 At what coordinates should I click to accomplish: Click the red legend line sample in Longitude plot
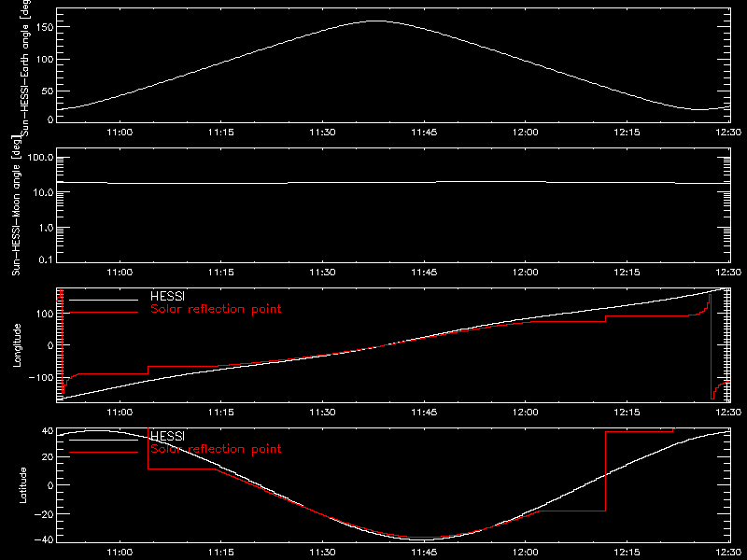tap(104, 313)
